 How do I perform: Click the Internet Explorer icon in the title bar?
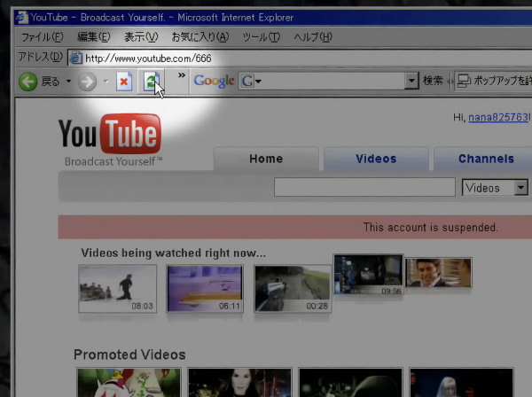pos(21,18)
